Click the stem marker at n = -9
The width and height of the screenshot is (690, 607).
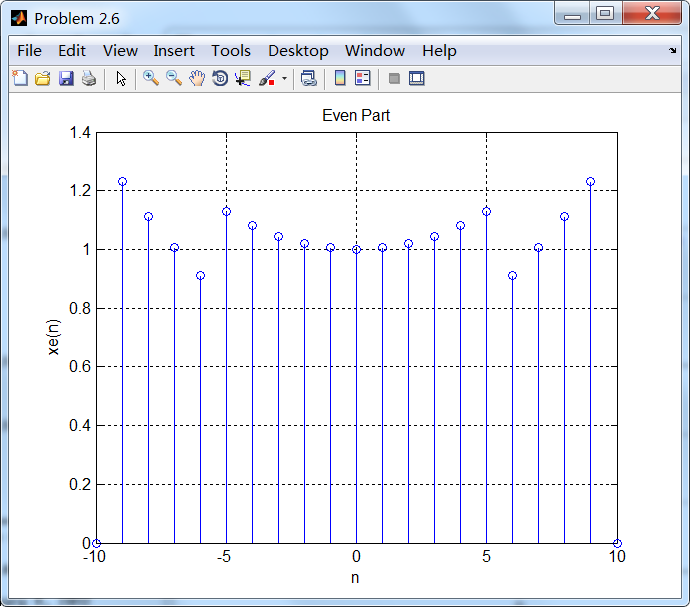point(122,181)
